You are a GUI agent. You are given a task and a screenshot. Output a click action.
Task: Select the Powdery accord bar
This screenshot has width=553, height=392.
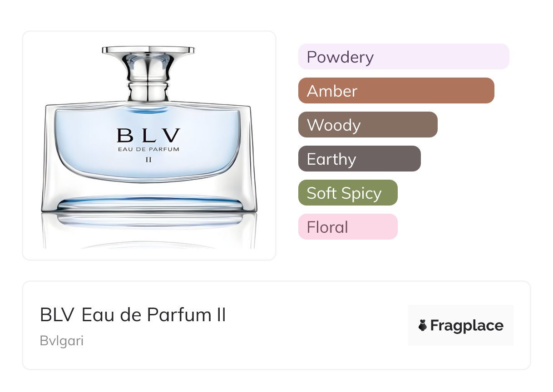(404, 57)
